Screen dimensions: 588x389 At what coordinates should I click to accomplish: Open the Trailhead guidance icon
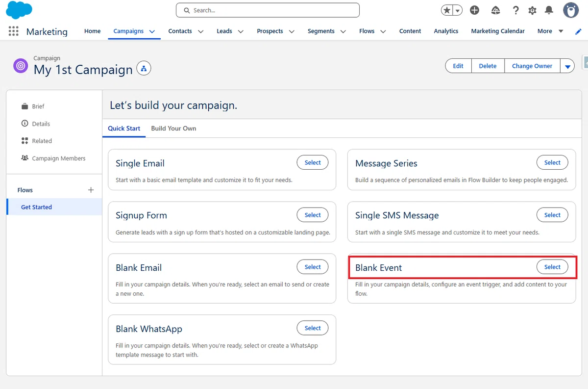coord(495,10)
